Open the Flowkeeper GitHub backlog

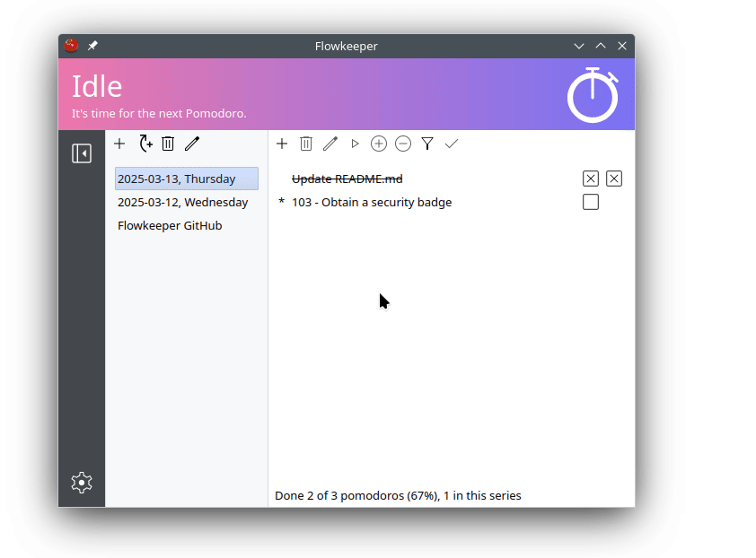click(x=187, y=225)
